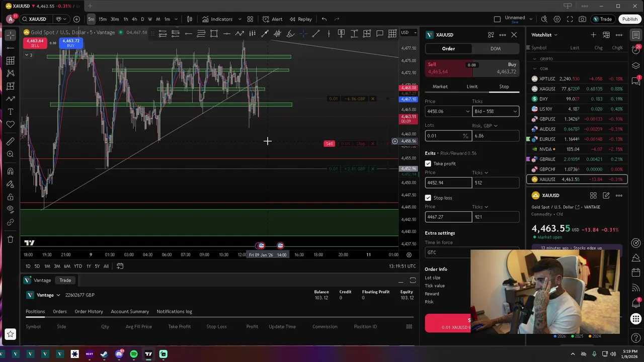Viewport: 644px width, 362px height.
Task: Uncheck the Take profit checkbox
Action: (x=428, y=163)
